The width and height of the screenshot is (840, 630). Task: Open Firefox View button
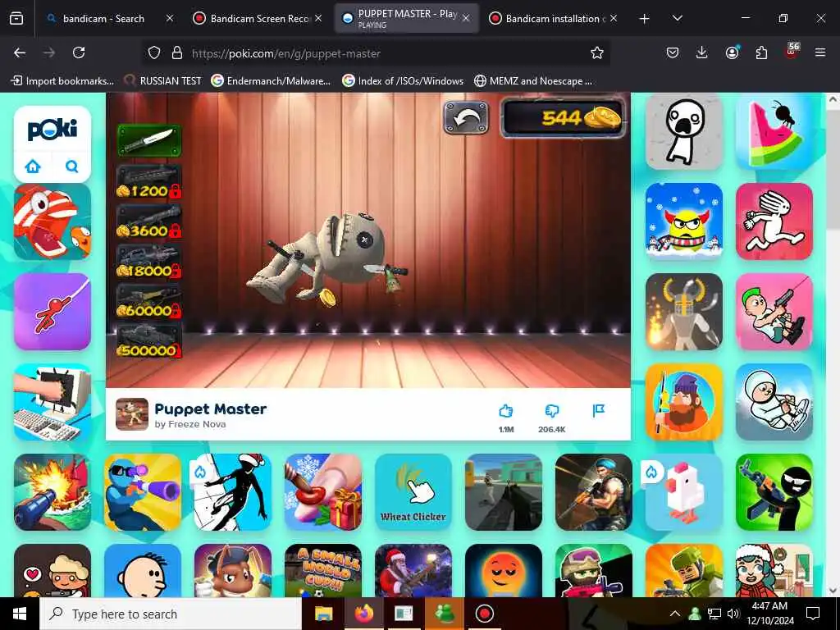16,19
